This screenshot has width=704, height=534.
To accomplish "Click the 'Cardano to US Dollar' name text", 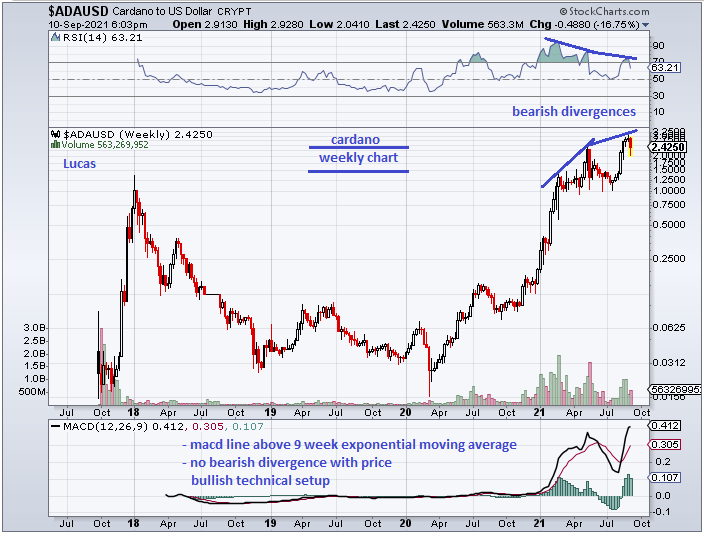I will [x=163, y=11].
